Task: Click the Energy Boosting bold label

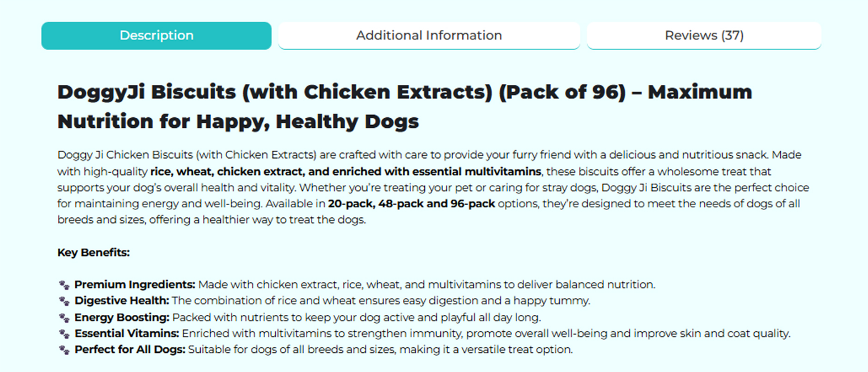Action: (x=122, y=317)
